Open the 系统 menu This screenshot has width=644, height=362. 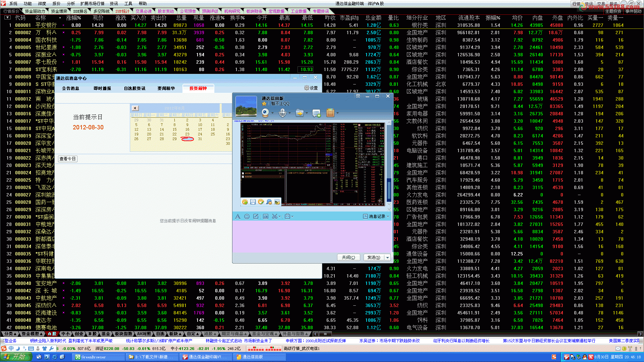coord(13,4)
